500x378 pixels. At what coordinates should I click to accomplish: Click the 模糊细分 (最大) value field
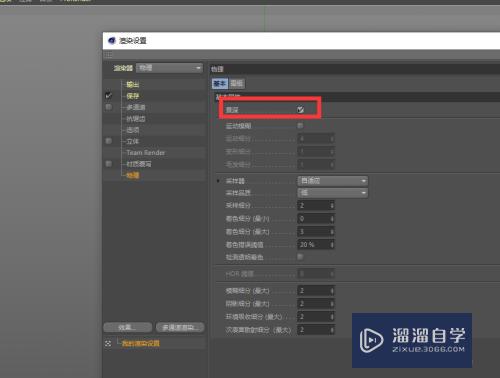pyautogui.click(x=316, y=291)
